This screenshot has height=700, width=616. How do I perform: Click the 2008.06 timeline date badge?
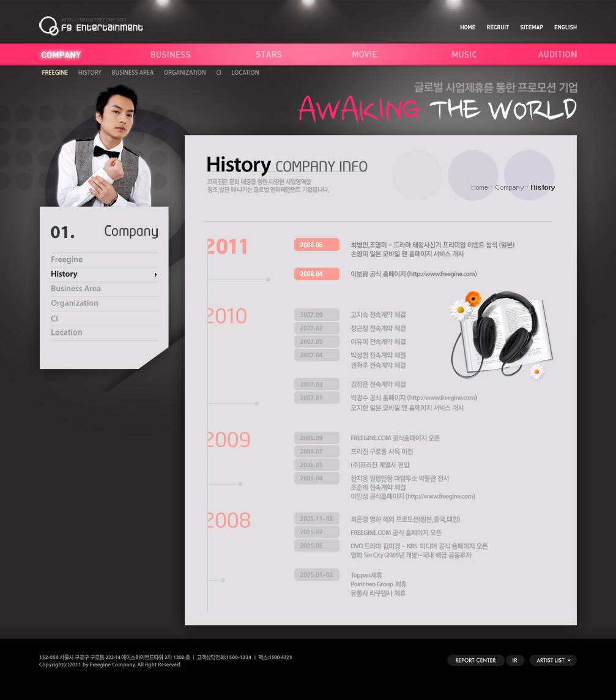[x=316, y=245]
